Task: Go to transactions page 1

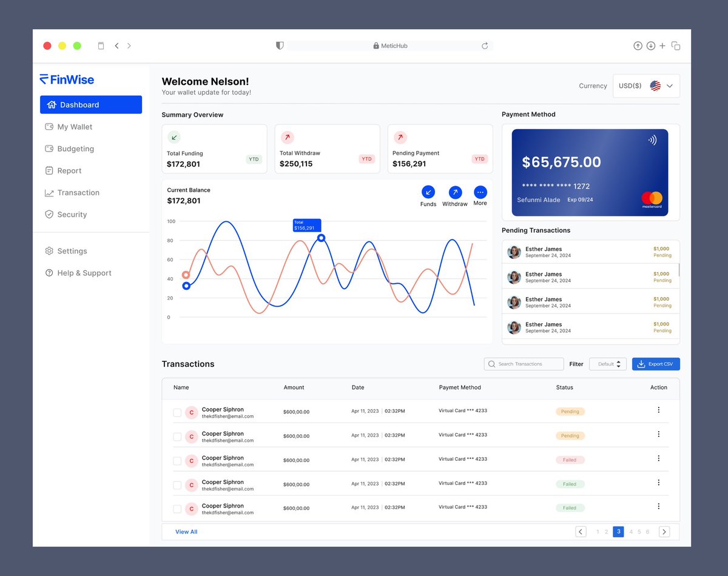Action: (x=598, y=532)
